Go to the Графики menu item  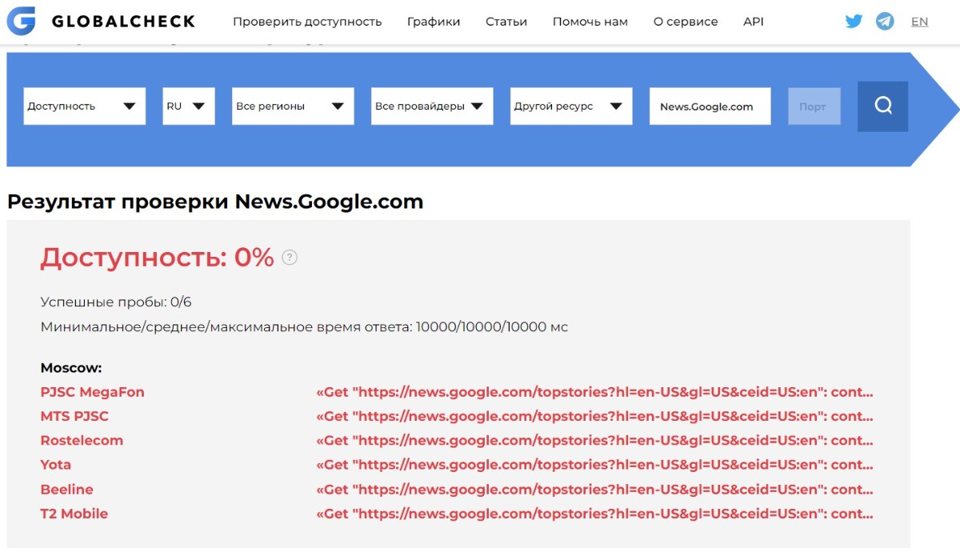[434, 22]
